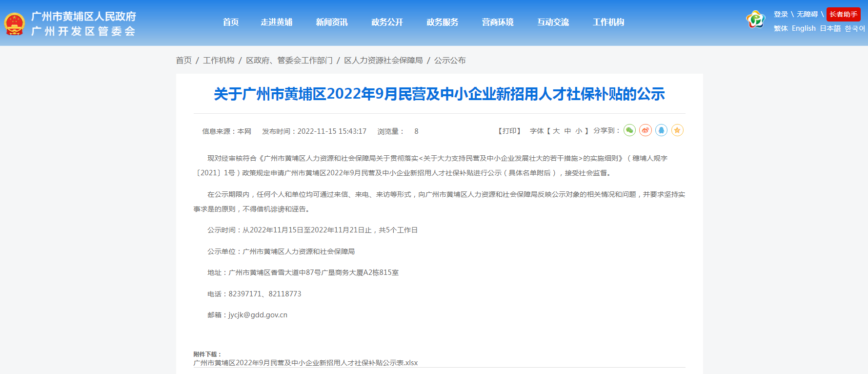Click the 信息来源：本网 text

click(227, 131)
